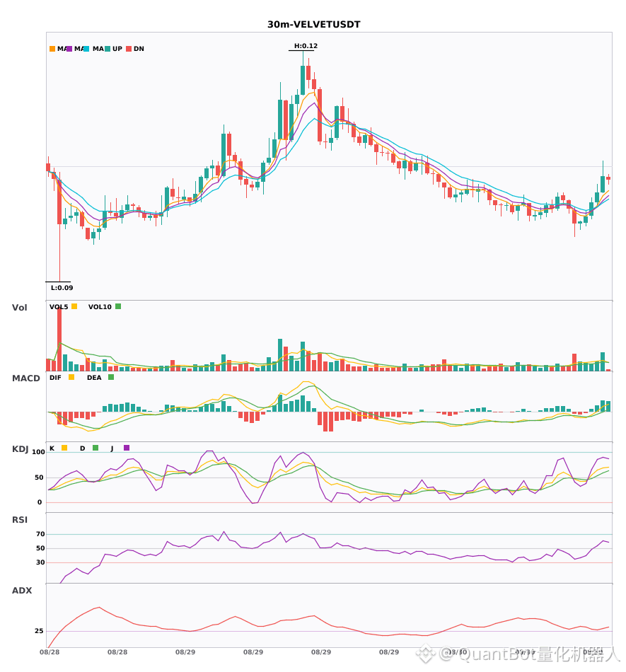The width and height of the screenshot is (626, 672).
Task: Click the KDJ panel label
Action: click(x=20, y=449)
